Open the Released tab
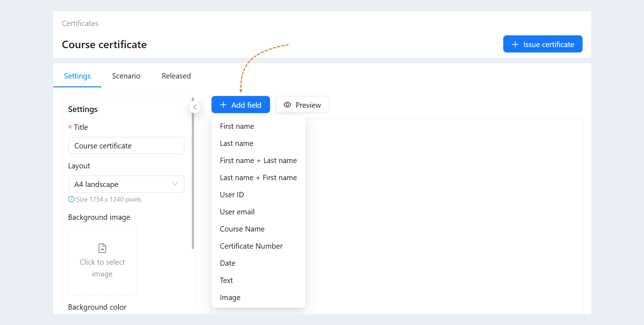Image resolution: width=644 pixels, height=325 pixels. click(x=176, y=76)
